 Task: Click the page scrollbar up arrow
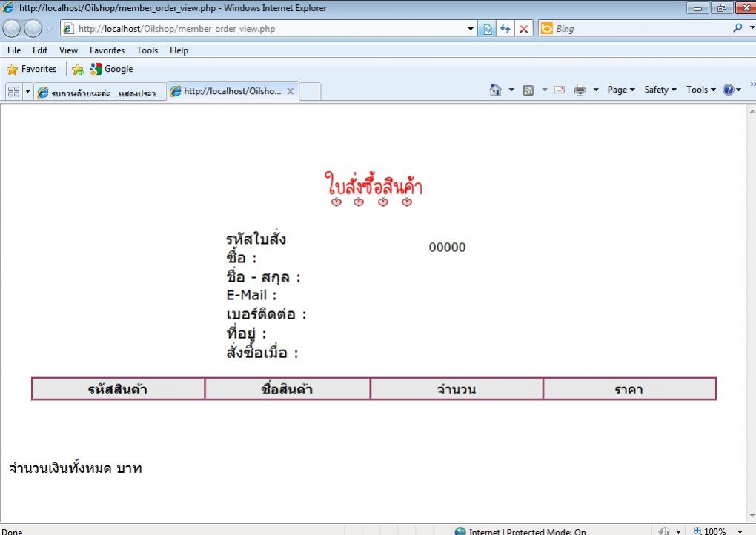pos(752,111)
